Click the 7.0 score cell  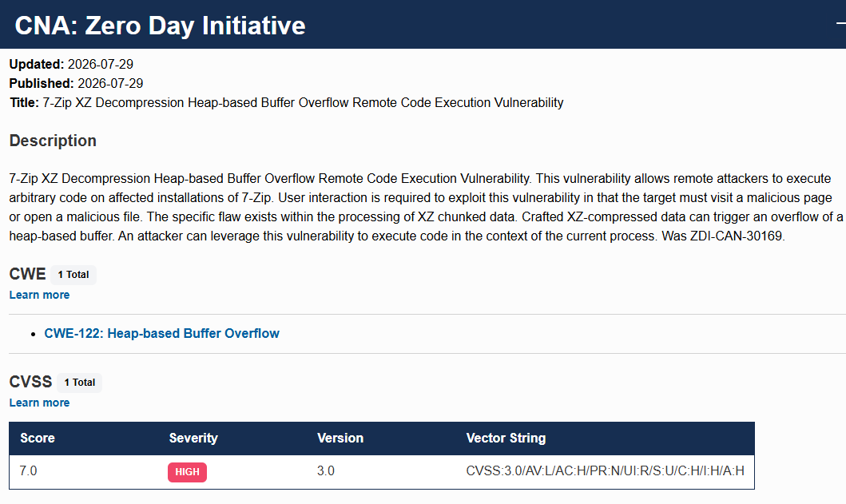click(28, 471)
